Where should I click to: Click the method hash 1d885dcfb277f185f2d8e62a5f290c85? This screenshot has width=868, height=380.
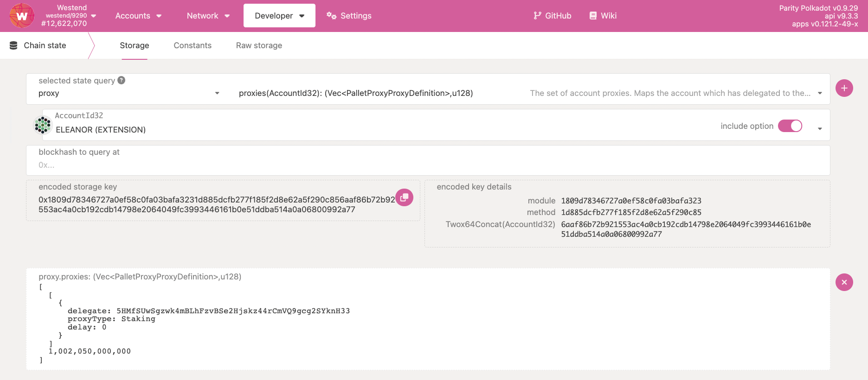(x=631, y=212)
